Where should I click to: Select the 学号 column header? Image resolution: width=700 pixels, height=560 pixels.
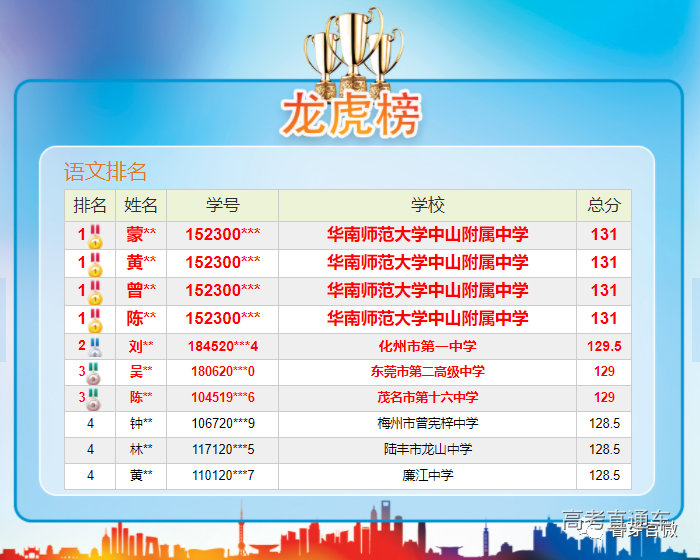[222, 205]
